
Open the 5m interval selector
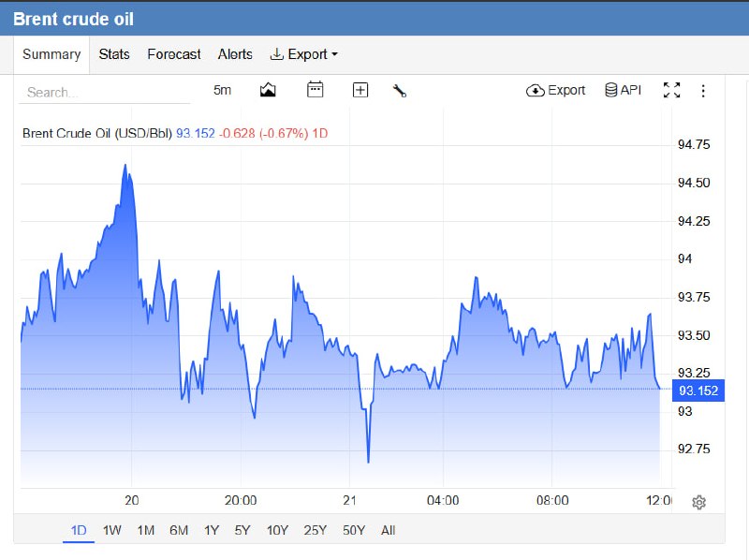point(222,90)
